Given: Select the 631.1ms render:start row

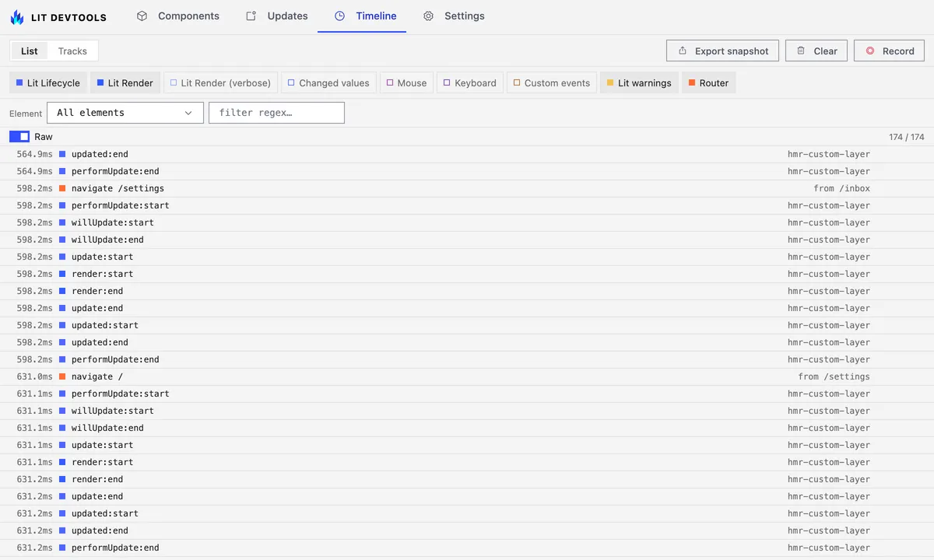Looking at the screenshot, I should (x=467, y=462).
